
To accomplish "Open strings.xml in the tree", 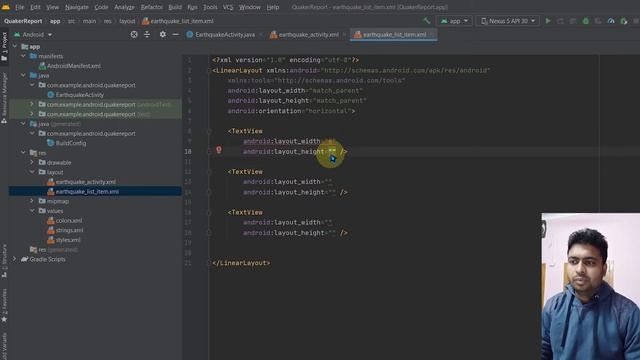I will coord(65,230).
